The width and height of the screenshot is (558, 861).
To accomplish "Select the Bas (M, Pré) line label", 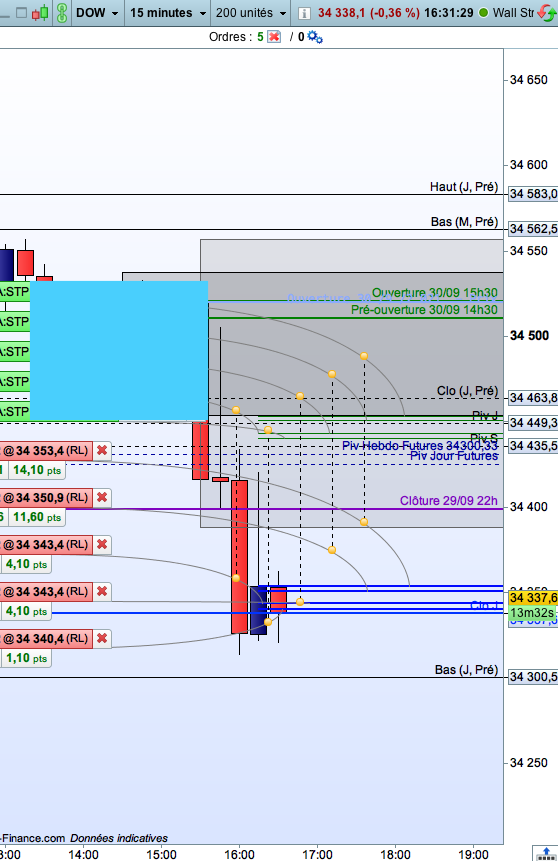I will 464,222.
